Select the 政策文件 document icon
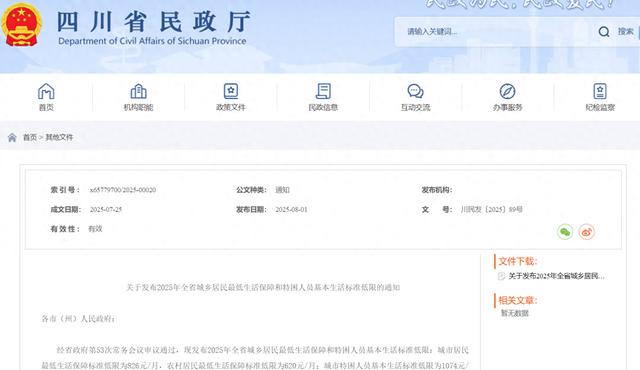640x370 pixels. (x=231, y=91)
